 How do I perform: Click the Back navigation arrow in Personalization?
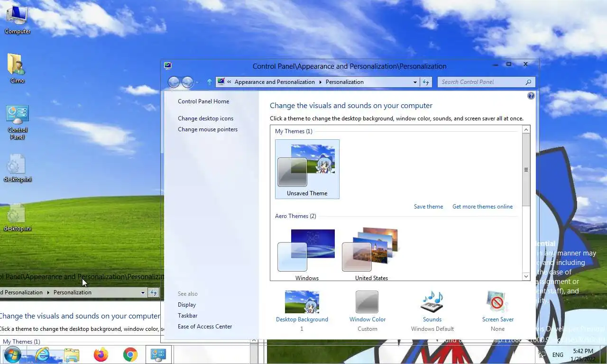pyautogui.click(x=174, y=82)
